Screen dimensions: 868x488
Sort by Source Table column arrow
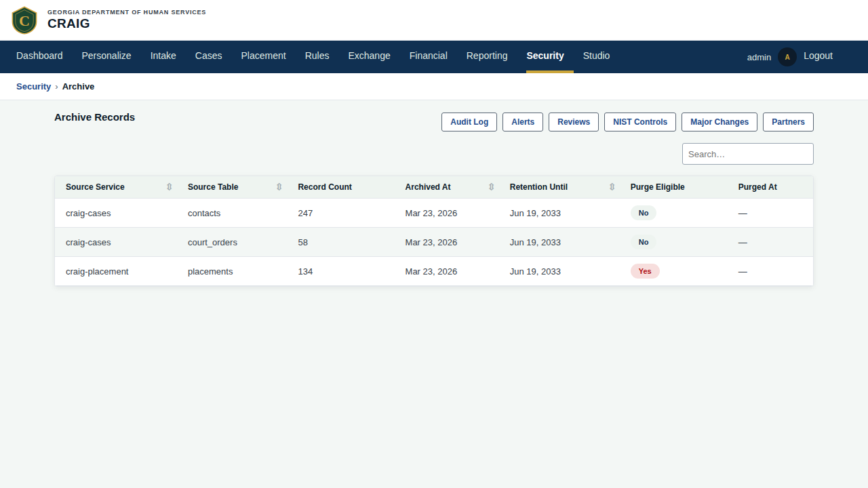click(279, 187)
